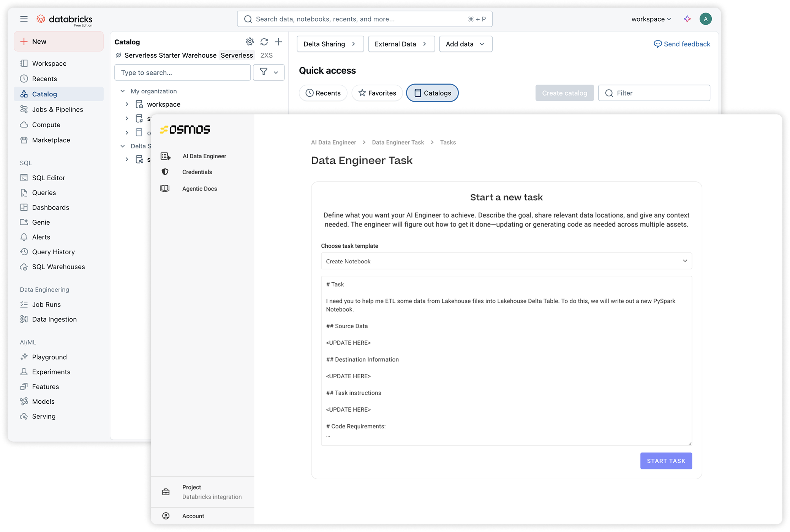Click the START TASK button

666,461
